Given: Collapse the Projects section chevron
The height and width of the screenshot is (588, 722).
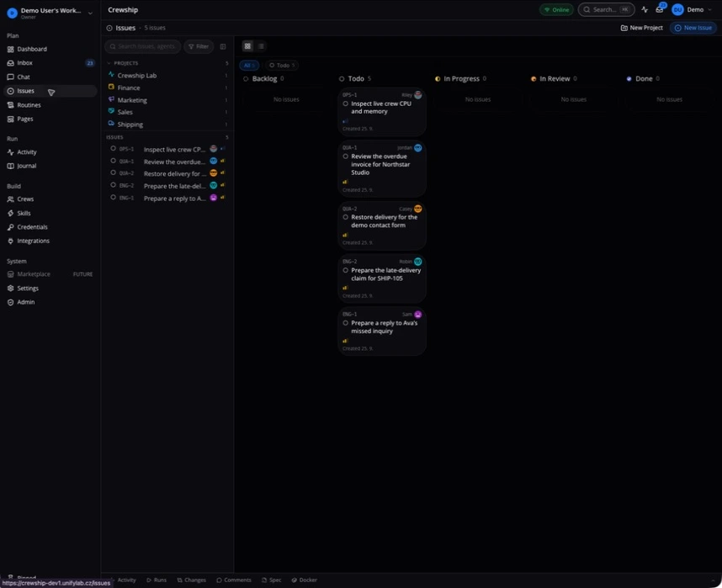Looking at the screenshot, I should pos(109,63).
